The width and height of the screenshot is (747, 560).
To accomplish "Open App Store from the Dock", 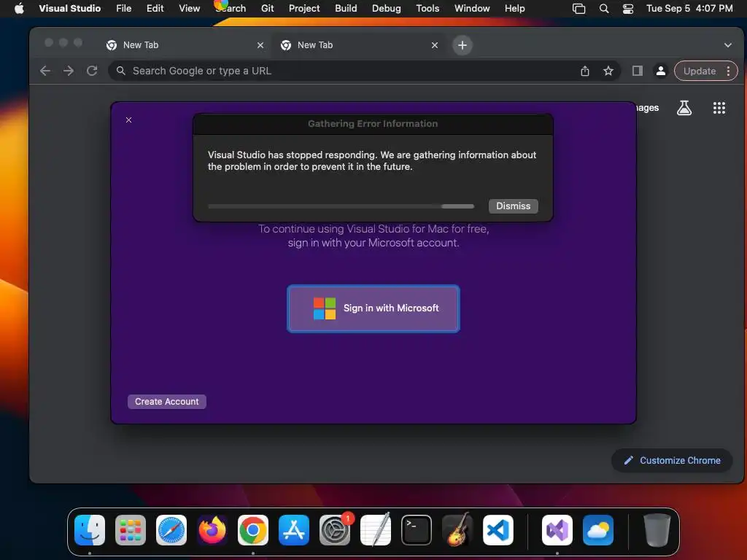I will coord(294,530).
